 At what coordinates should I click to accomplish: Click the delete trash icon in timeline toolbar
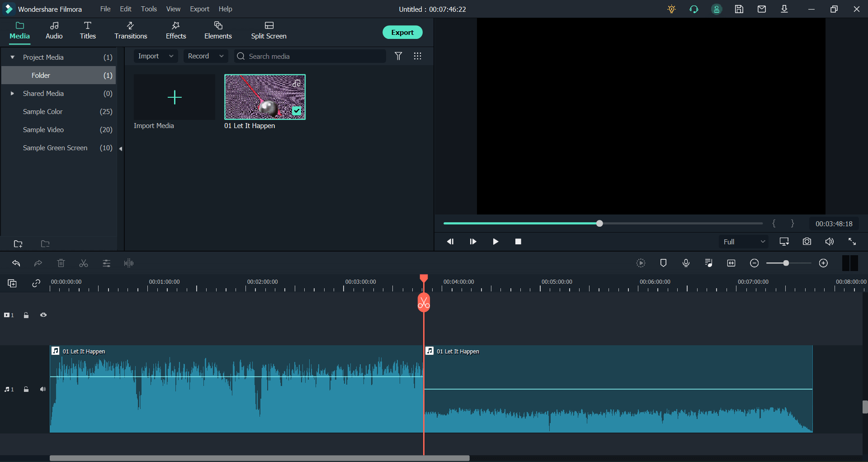click(61, 263)
